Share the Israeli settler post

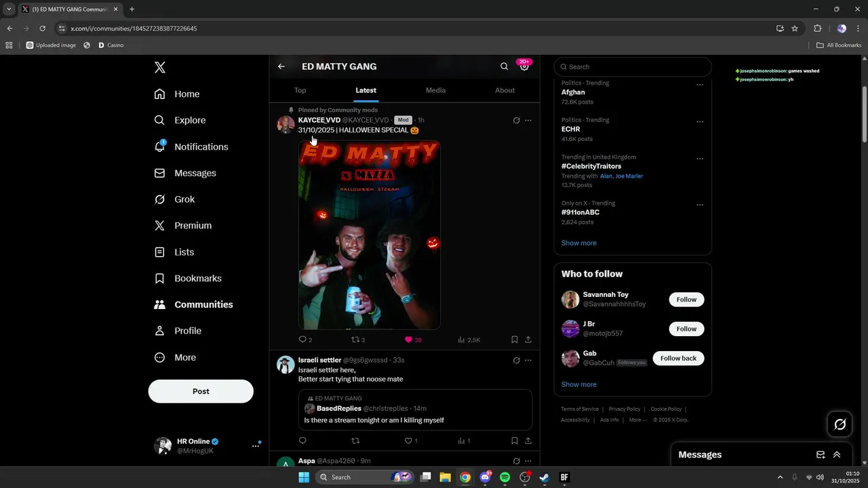(528, 441)
